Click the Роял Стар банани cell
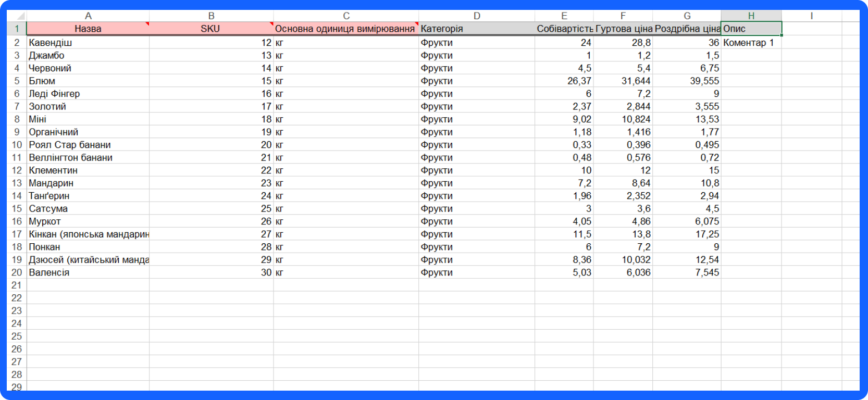This screenshot has height=400, width=868. coord(88,145)
